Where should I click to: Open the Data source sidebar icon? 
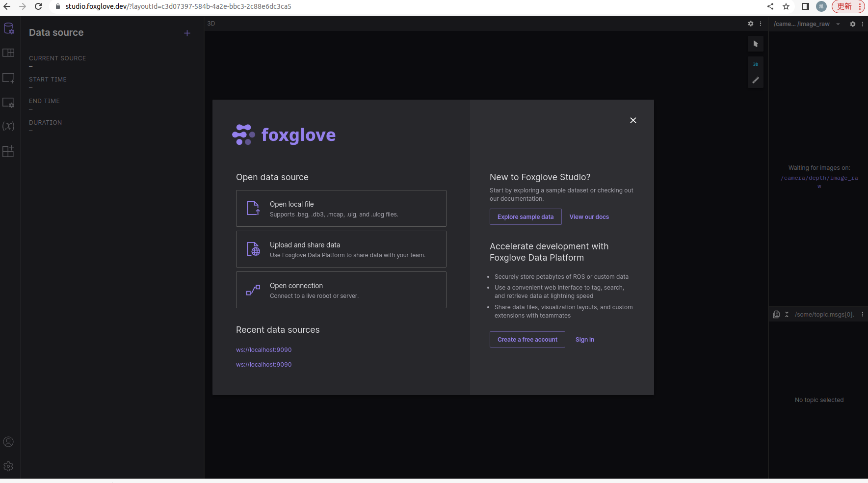9,28
